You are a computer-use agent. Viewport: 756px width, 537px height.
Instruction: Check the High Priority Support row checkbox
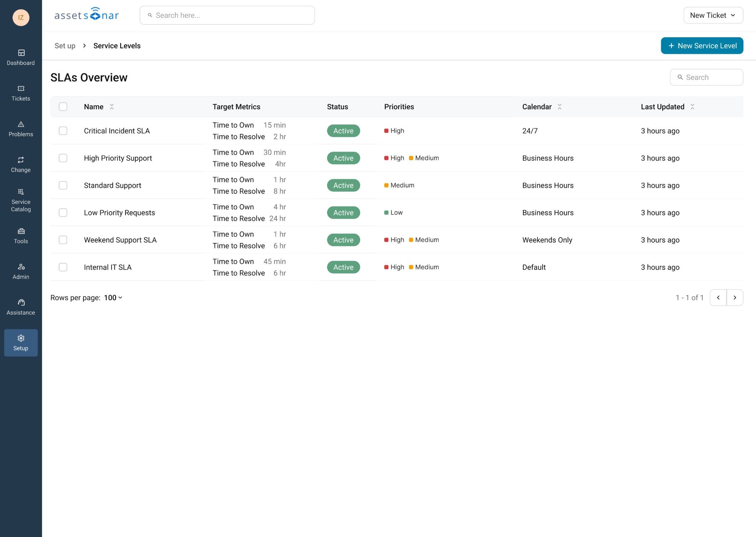pyautogui.click(x=63, y=158)
